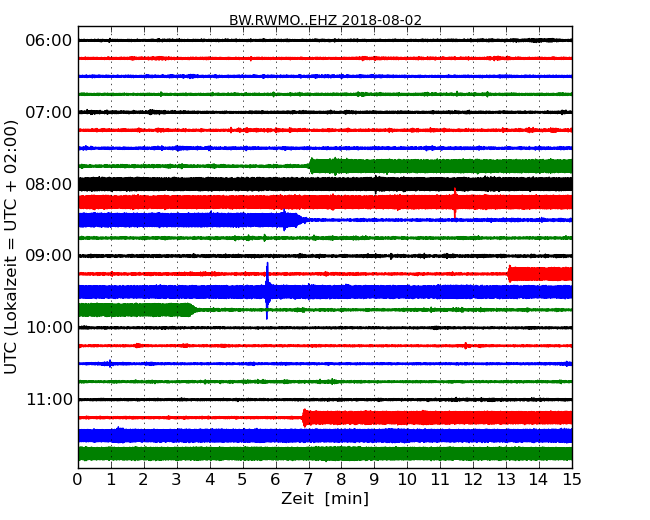The image size is (650, 520).
Task: Click the 07:00 time label
Action: (49, 112)
